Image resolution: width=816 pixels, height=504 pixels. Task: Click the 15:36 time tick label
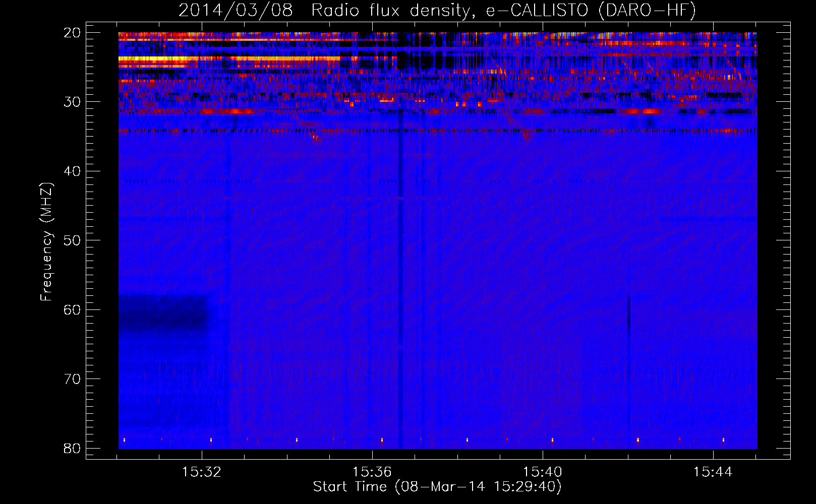click(x=372, y=472)
